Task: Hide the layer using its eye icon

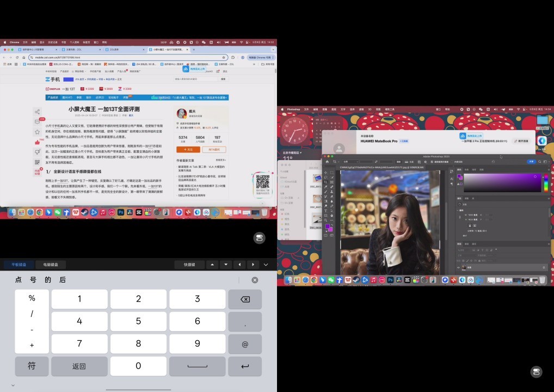Action: 459,267
